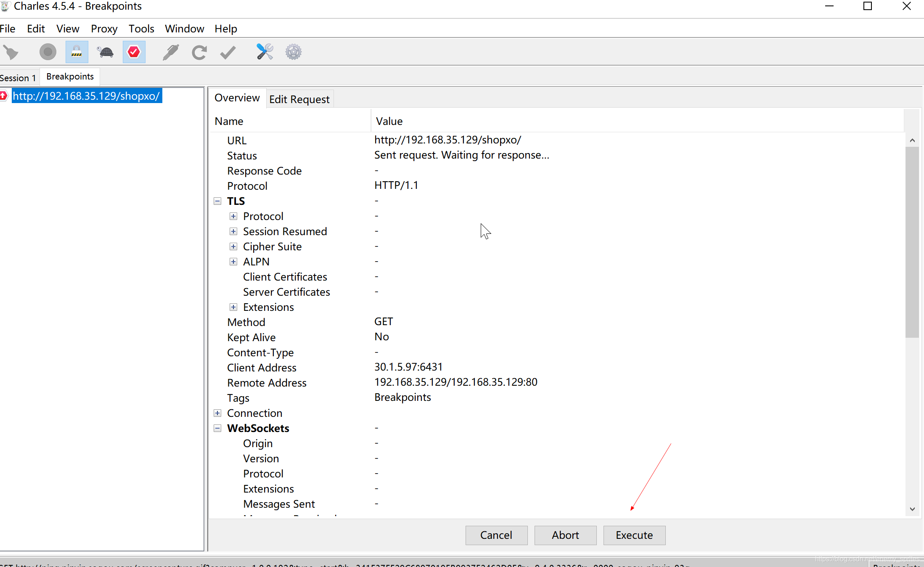Click the settings gear icon
924x567 pixels.
[x=292, y=51]
